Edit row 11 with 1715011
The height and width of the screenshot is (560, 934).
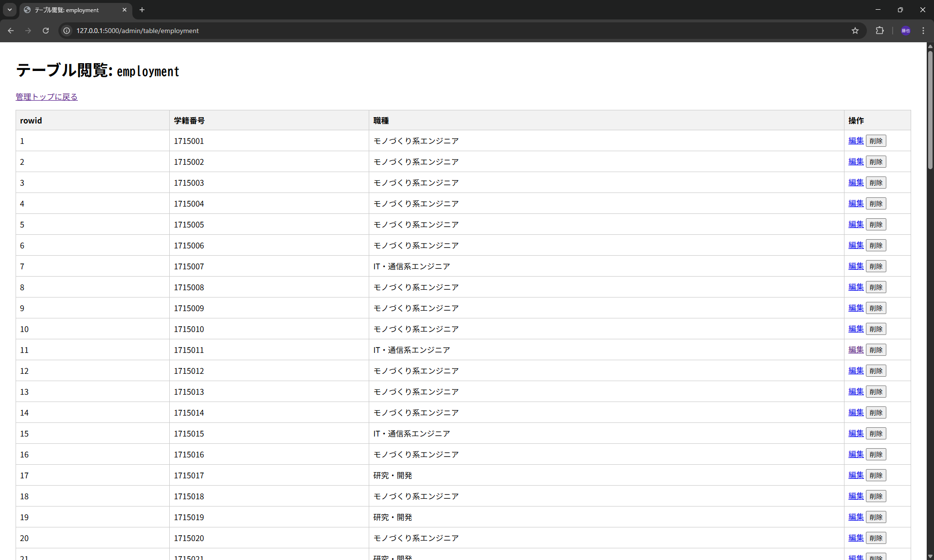click(856, 350)
